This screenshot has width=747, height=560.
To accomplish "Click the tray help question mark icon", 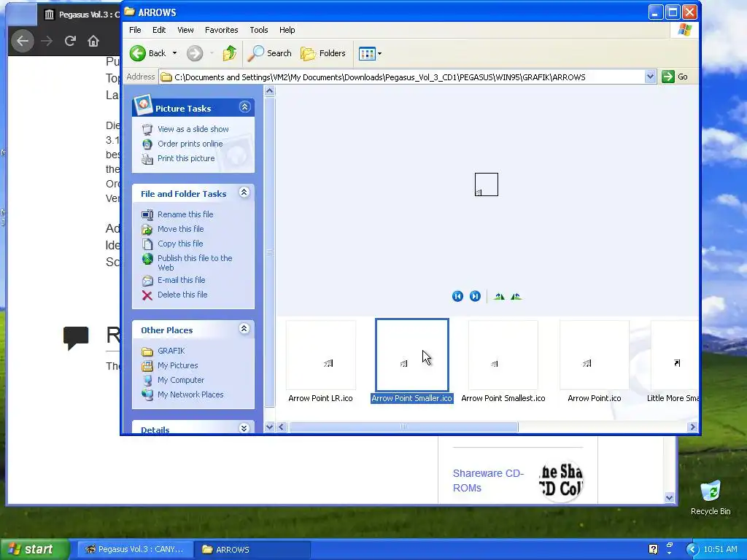I will [653, 549].
